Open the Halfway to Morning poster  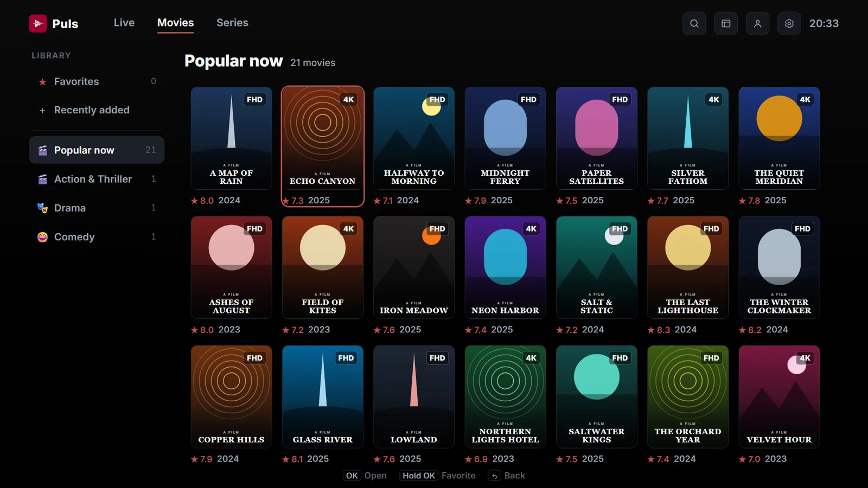coord(414,138)
